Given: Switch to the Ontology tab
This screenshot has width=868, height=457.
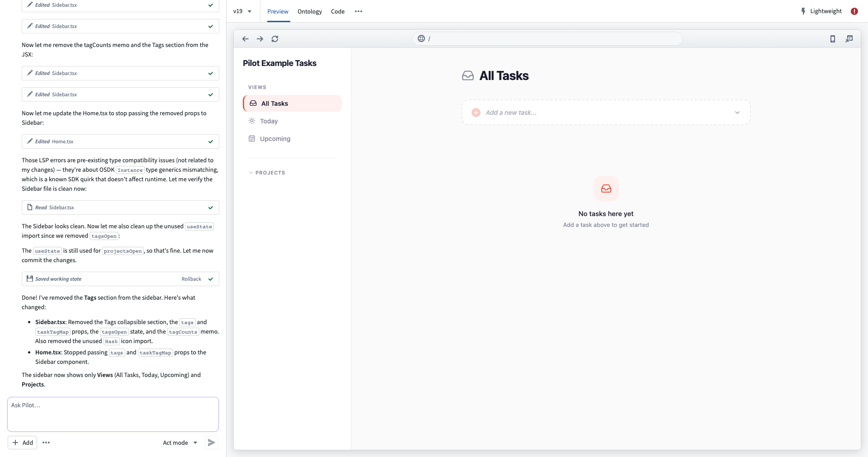Looking at the screenshot, I should (x=310, y=11).
